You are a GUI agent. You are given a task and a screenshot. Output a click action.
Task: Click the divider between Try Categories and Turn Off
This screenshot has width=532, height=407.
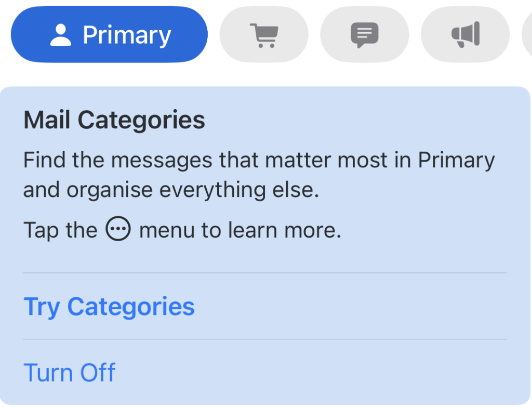265,339
